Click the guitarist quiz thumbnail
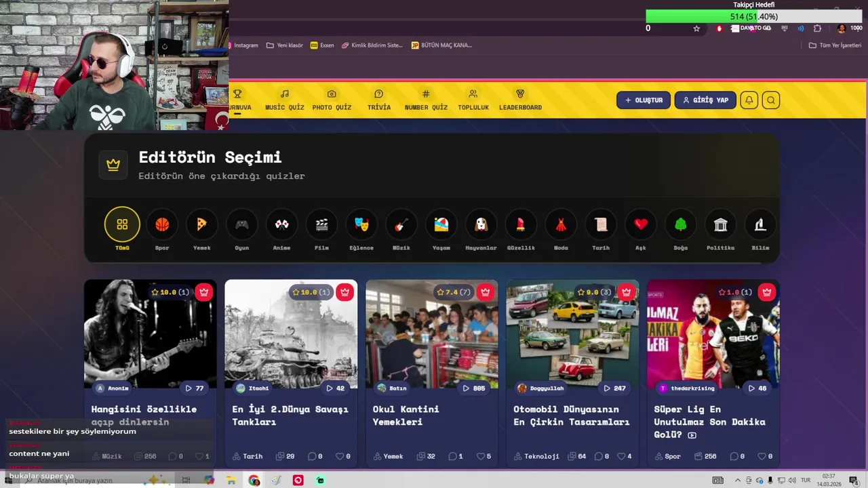The image size is (868, 488). tap(151, 333)
